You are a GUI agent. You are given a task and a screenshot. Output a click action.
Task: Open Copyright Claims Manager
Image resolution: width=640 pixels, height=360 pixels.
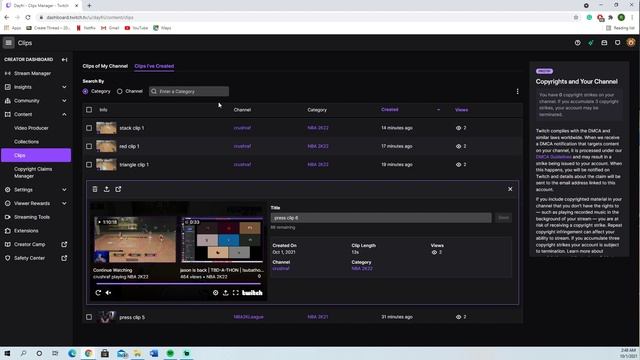tap(33, 173)
